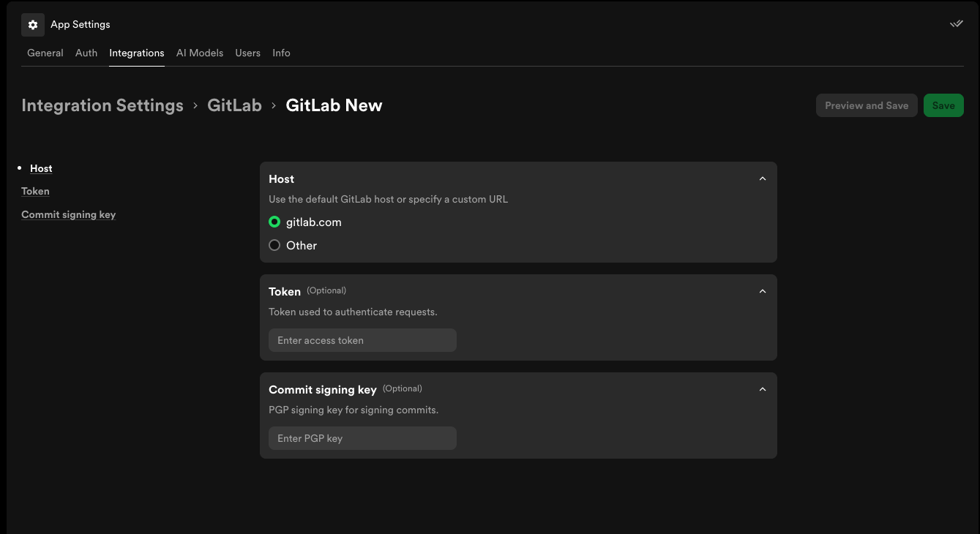Jump to Token in the sidebar
980x534 pixels.
point(35,191)
